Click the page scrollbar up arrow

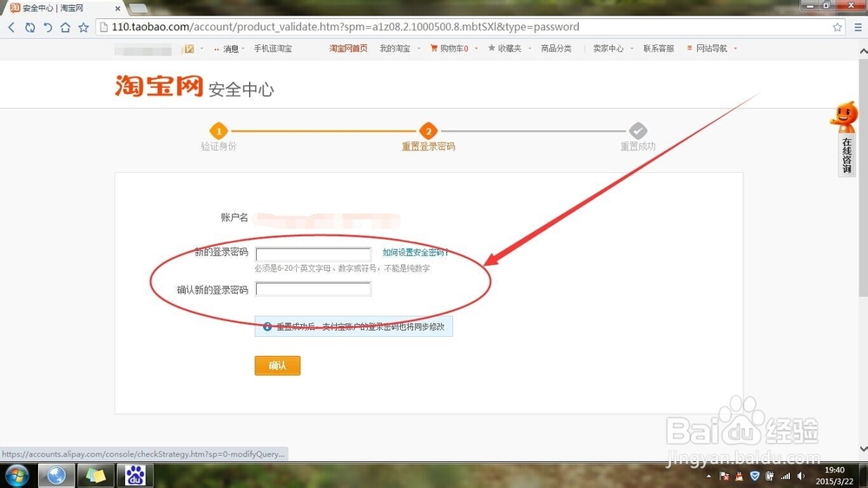click(863, 51)
